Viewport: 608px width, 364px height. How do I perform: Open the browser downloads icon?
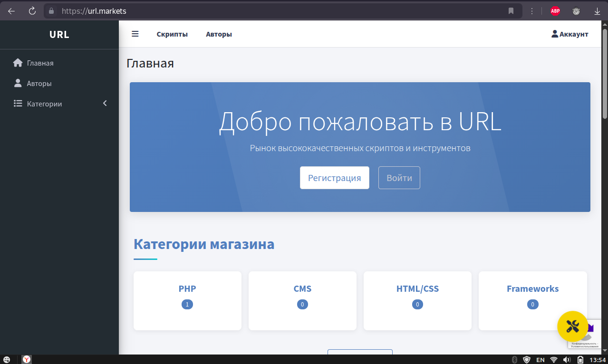pos(597,11)
